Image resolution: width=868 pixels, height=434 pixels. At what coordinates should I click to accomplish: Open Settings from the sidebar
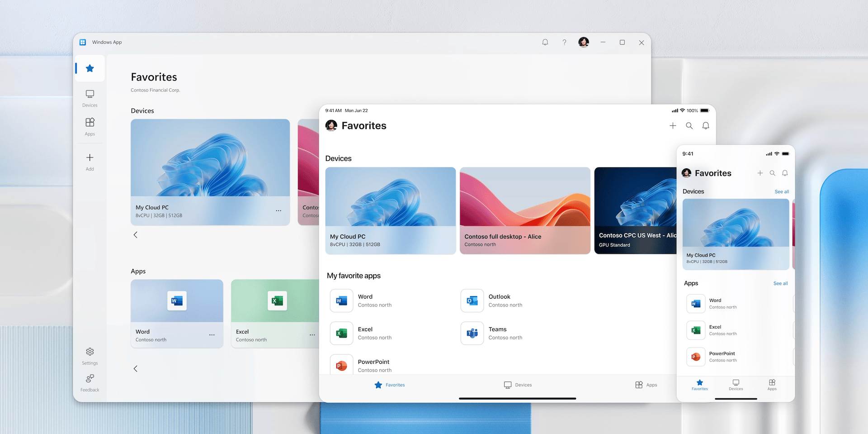(90, 355)
